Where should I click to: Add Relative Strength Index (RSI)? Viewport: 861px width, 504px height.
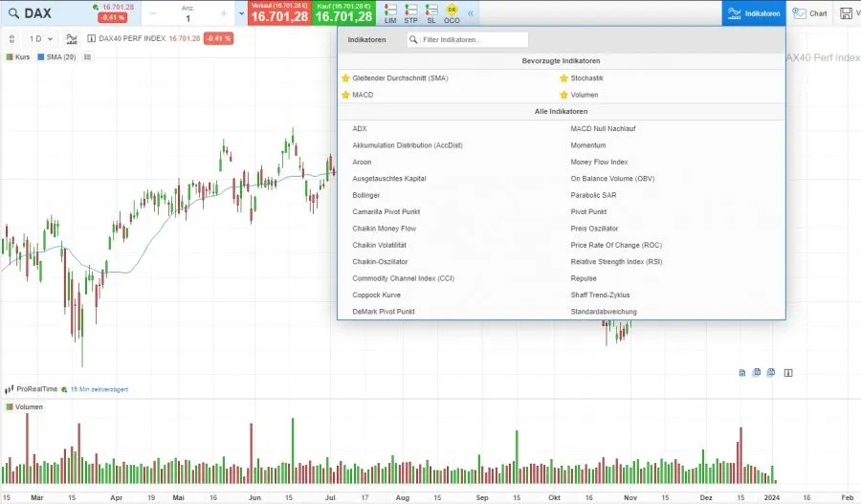point(617,261)
